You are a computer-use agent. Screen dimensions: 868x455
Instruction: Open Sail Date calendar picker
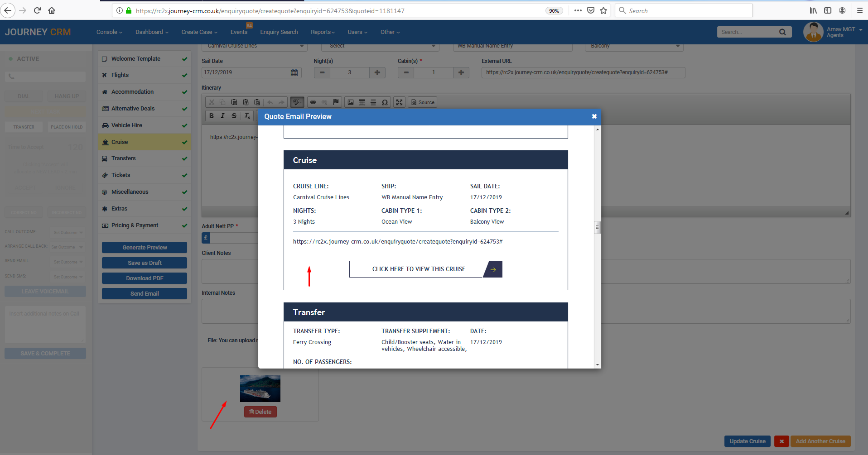[x=294, y=72]
